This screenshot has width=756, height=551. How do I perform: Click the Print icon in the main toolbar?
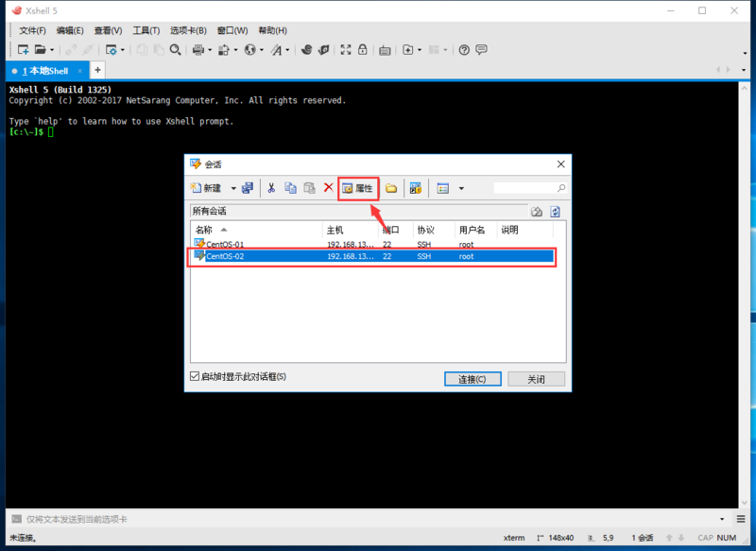[198, 50]
